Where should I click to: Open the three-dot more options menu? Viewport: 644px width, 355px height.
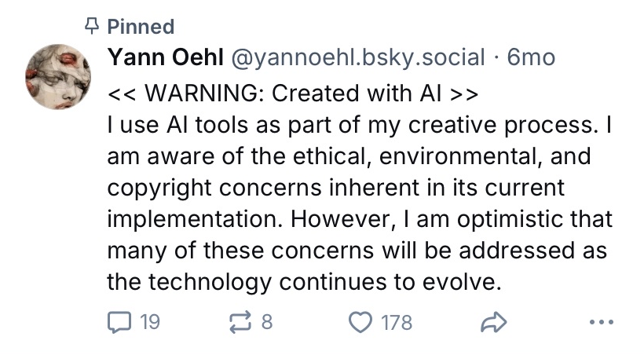pos(599,322)
